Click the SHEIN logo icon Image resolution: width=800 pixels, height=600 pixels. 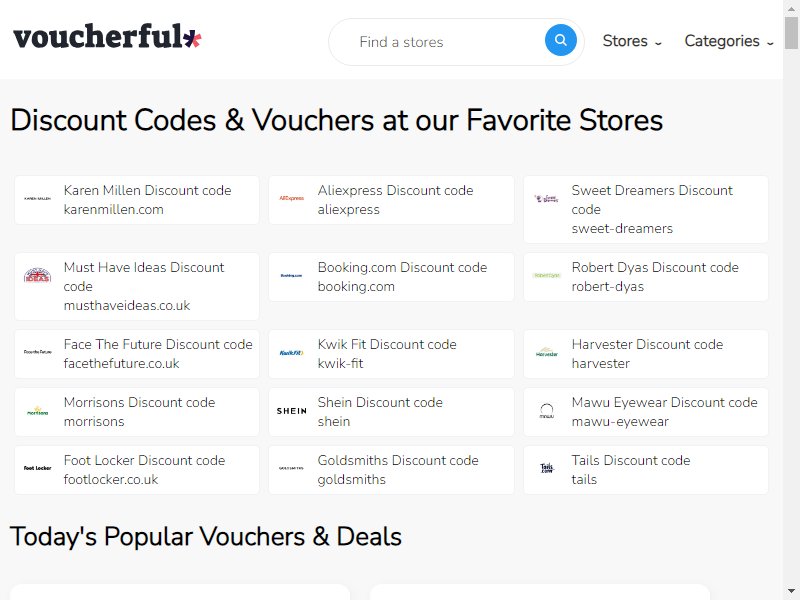tap(292, 411)
